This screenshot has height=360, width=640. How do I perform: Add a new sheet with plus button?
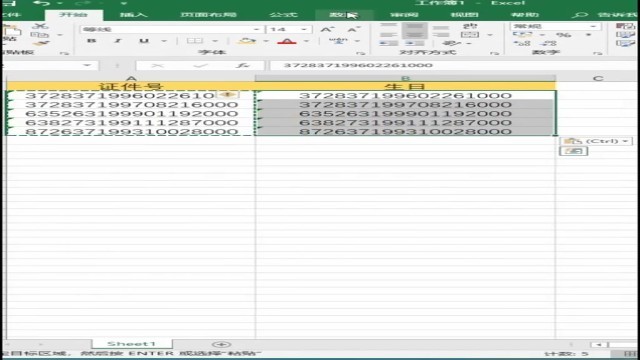tap(221, 344)
